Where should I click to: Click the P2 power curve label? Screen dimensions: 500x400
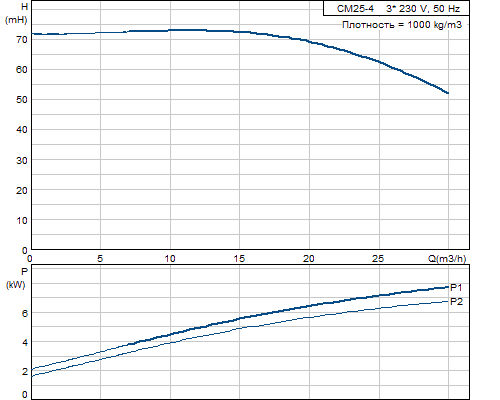tap(456, 302)
